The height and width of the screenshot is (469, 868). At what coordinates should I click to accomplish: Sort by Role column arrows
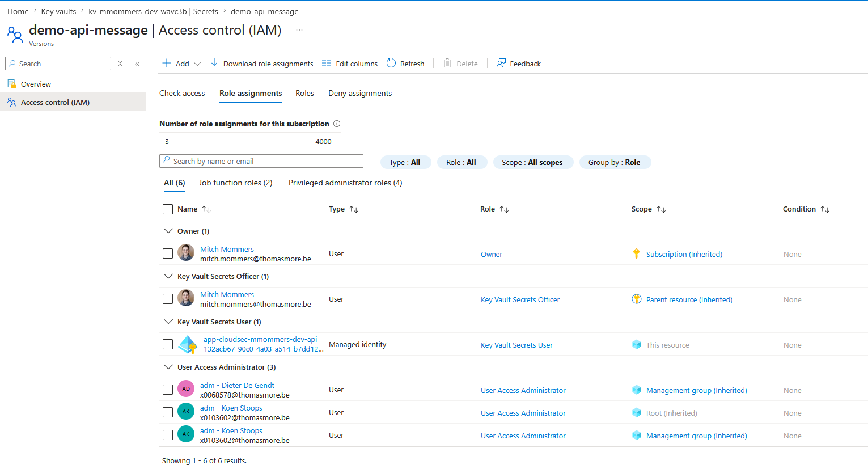click(x=504, y=209)
